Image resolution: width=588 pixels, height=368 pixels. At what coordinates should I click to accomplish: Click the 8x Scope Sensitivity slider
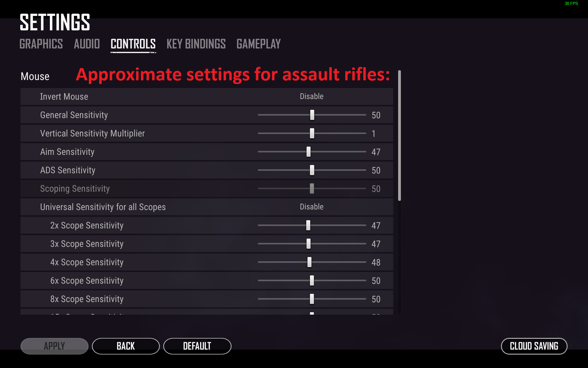click(312, 300)
